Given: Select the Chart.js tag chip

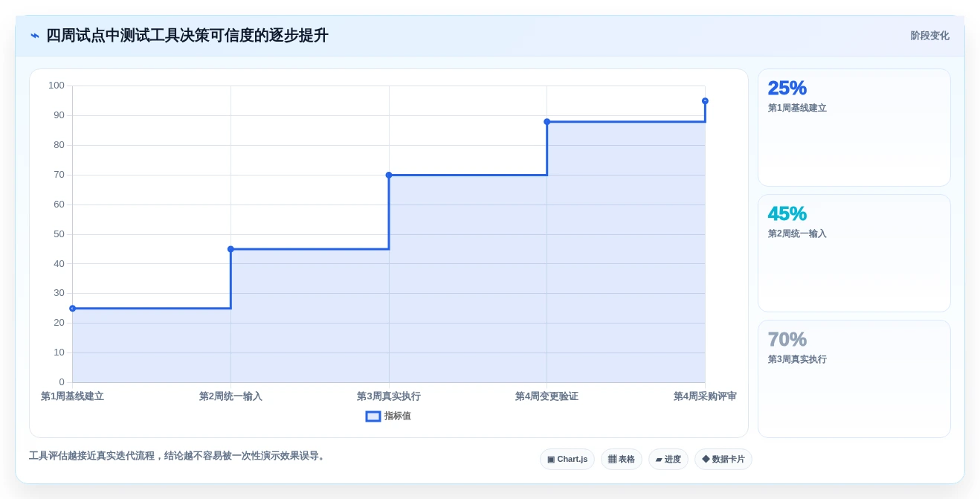Looking at the screenshot, I should pos(567,459).
